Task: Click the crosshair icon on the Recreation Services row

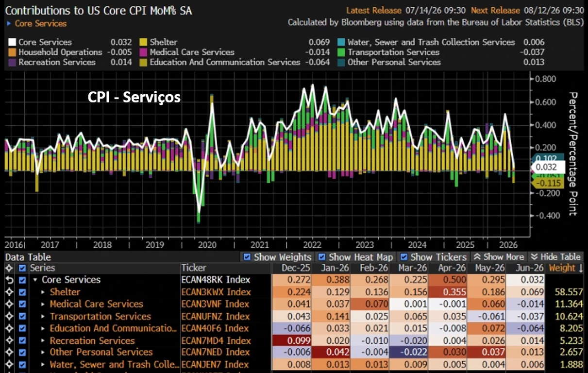Action: tap(8, 340)
